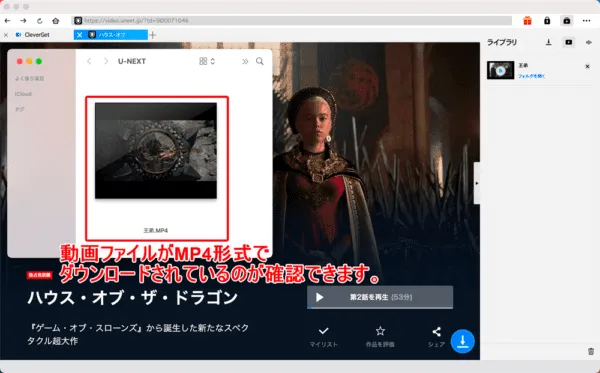Click the trash icon in library panel

(591, 351)
